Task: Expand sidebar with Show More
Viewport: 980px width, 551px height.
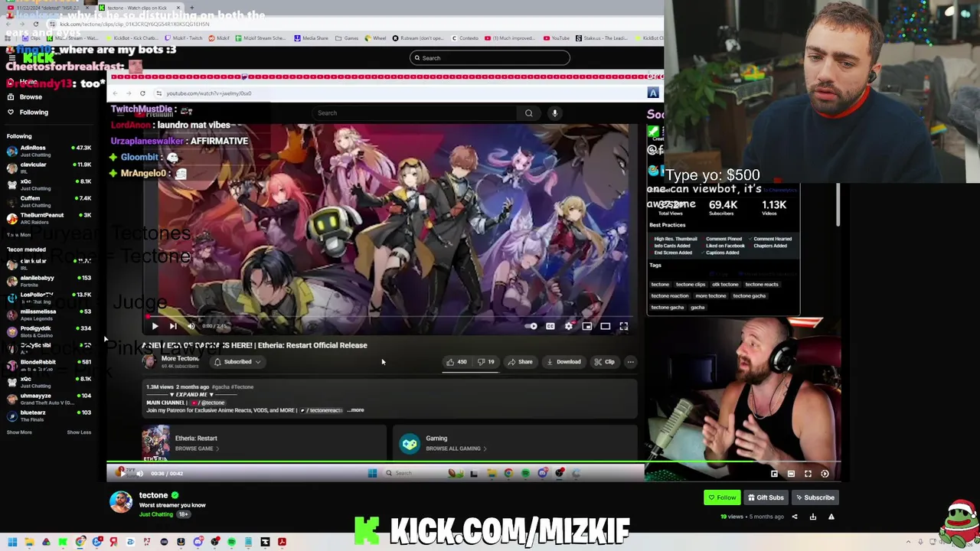Action: (x=19, y=432)
